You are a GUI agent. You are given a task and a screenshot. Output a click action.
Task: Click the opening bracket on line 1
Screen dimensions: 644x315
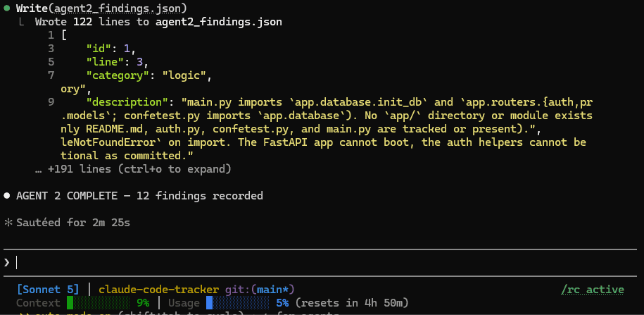pyautogui.click(x=63, y=35)
